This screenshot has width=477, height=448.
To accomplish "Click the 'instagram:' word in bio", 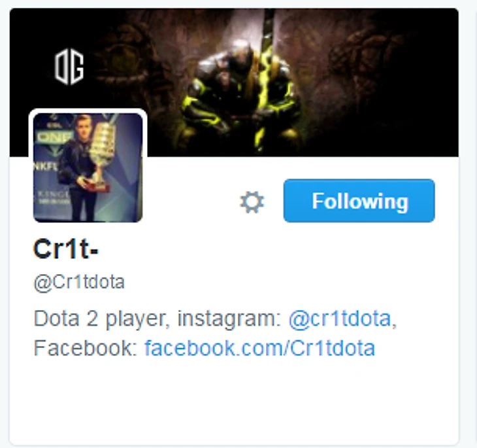I will pos(229,319).
